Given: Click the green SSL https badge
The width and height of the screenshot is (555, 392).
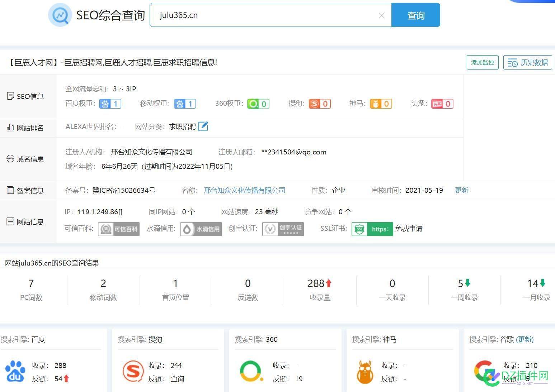Looking at the screenshot, I should [372, 229].
